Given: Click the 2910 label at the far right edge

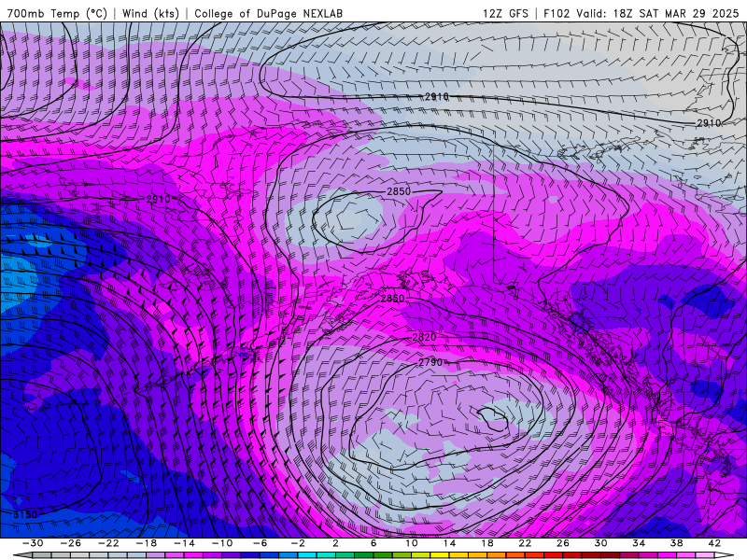Looking at the screenshot, I should (x=709, y=123).
